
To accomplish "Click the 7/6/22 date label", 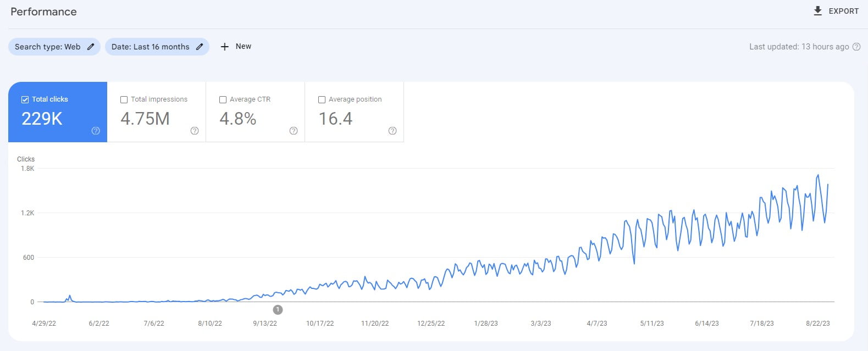I will (154, 324).
